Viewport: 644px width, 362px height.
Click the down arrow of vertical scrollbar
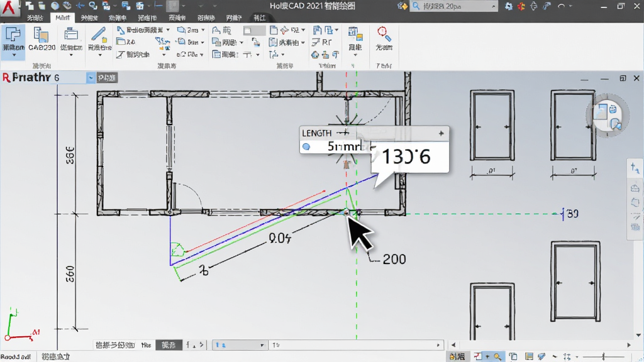click(x=638, y=335)
